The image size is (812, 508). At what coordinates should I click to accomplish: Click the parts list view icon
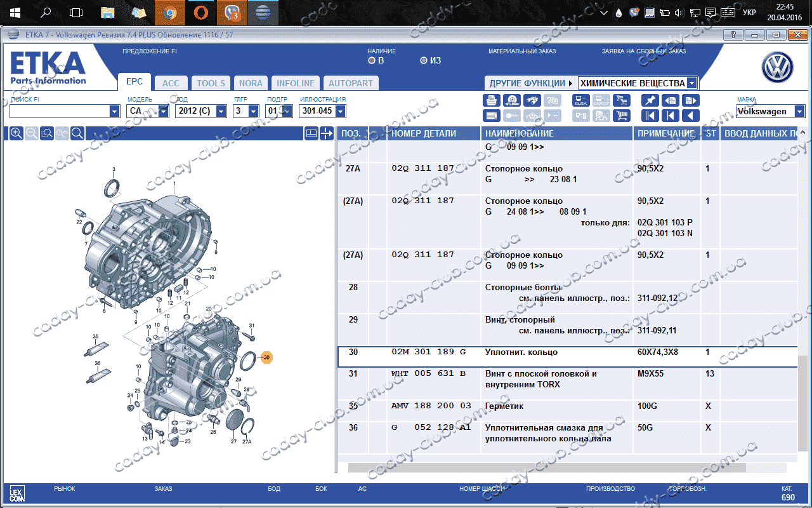click(x=492, y=116)
